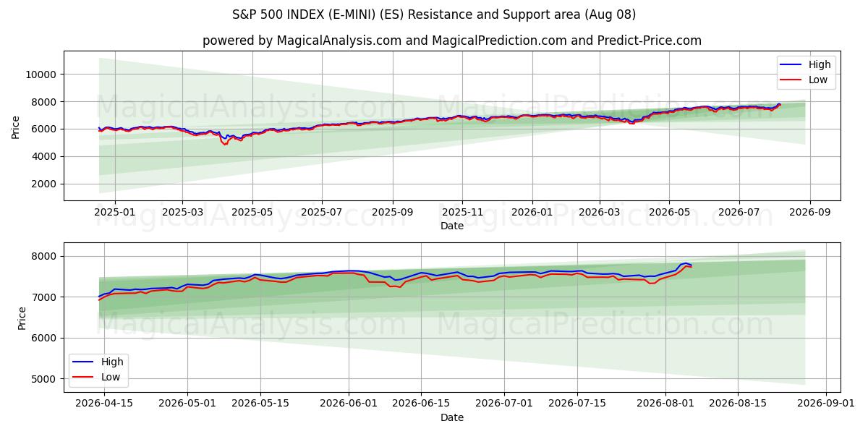The image size is (868, 434).
Task: Click the 'Price' axis label of the bottom chart
Action: coord(22,318)
